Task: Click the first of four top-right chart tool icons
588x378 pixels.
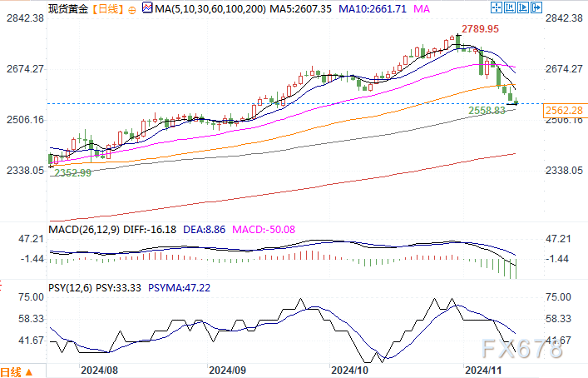Action: pos(496,8)
